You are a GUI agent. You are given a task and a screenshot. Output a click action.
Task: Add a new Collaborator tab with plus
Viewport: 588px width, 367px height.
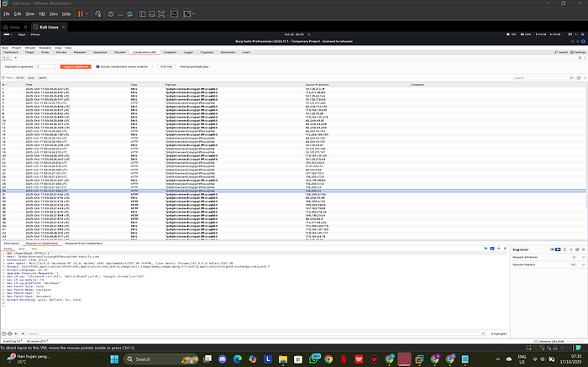point(15,58)
